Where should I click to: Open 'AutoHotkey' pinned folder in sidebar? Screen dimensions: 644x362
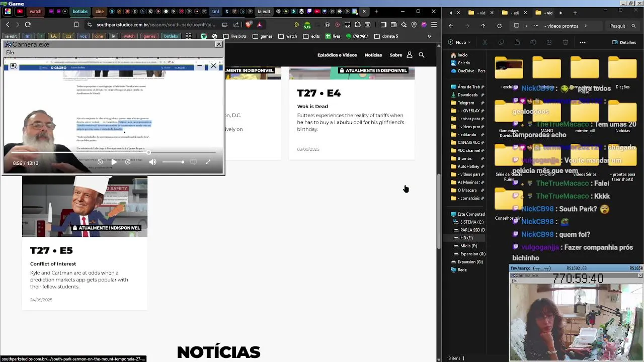coord(468,166)
